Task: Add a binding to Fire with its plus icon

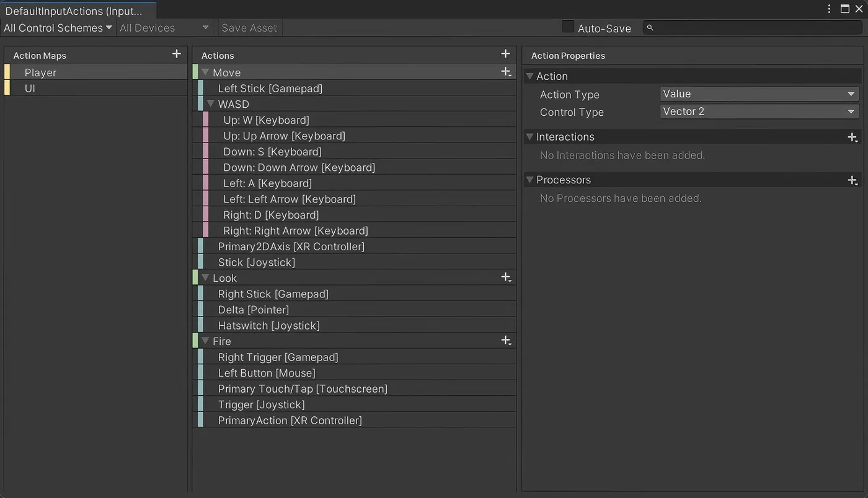Action: point(506,340)
